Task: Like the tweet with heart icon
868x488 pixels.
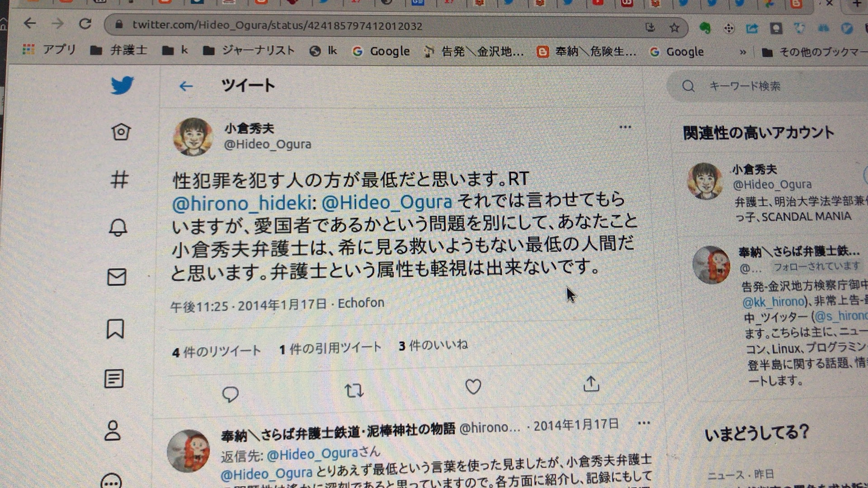Action: (473, 387)
